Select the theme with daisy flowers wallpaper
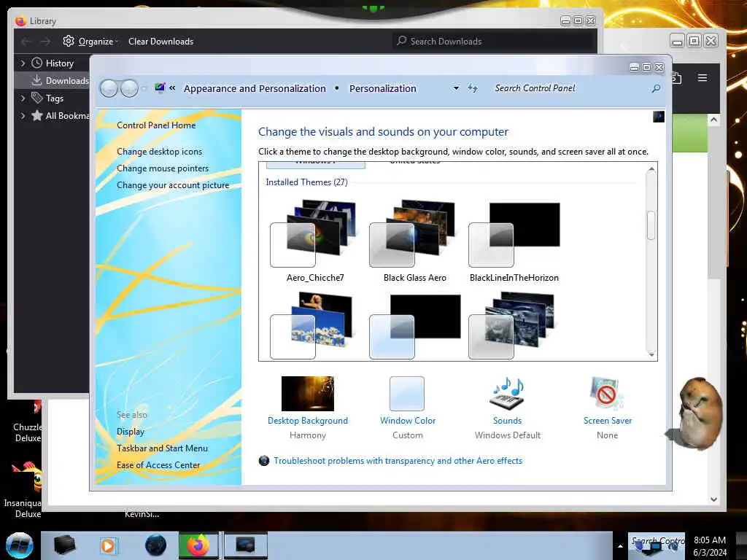This screenshot has width=747, height=560. [x=315, y=326]
